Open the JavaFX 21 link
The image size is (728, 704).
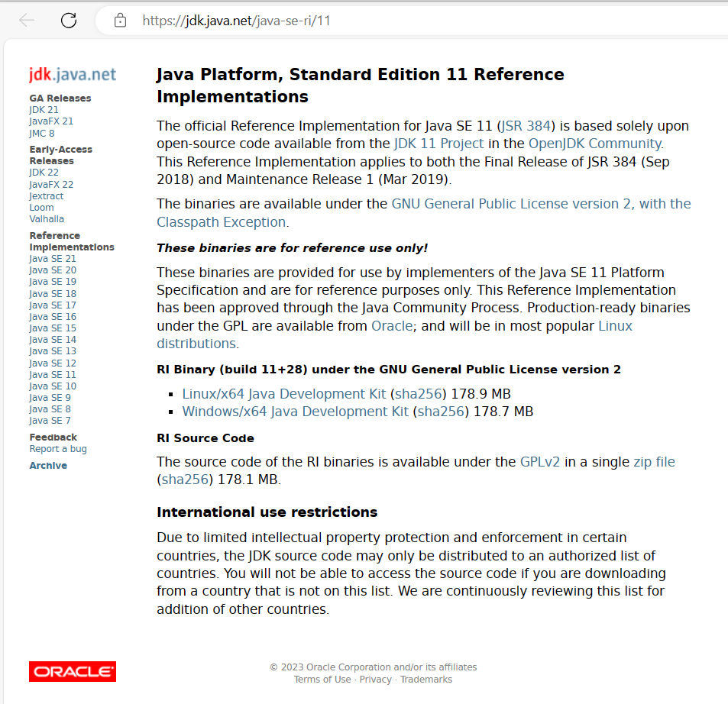coord(51,121)
